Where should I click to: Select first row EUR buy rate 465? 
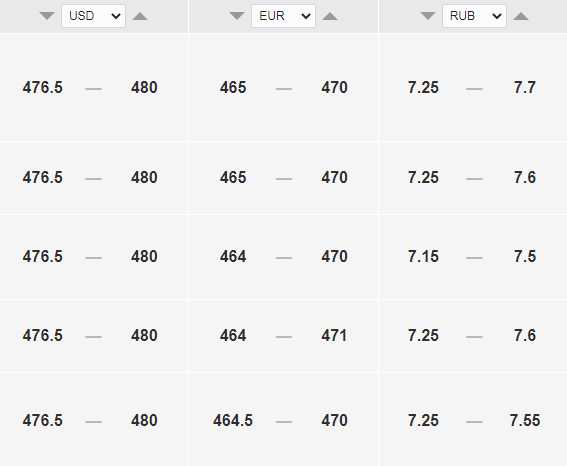(x=233, y=87)
